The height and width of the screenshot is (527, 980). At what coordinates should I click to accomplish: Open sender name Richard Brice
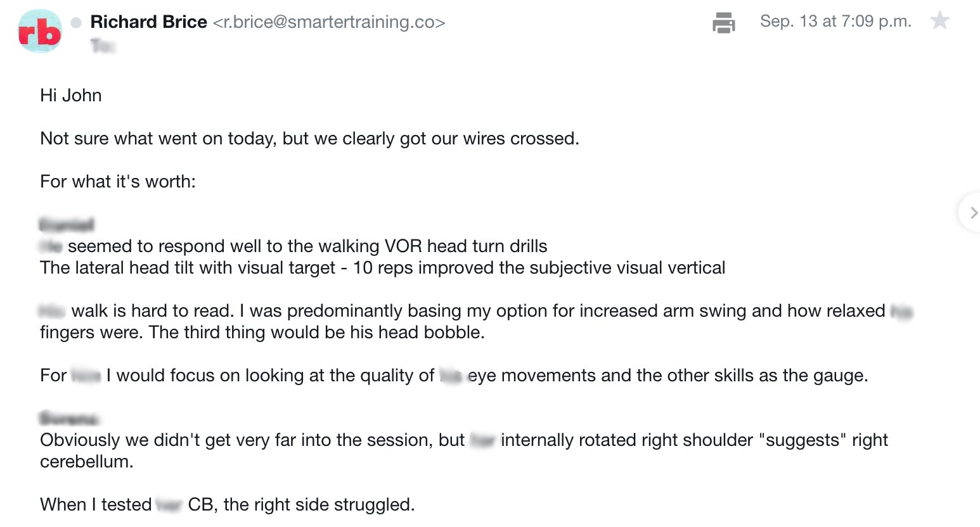(148, 22)
